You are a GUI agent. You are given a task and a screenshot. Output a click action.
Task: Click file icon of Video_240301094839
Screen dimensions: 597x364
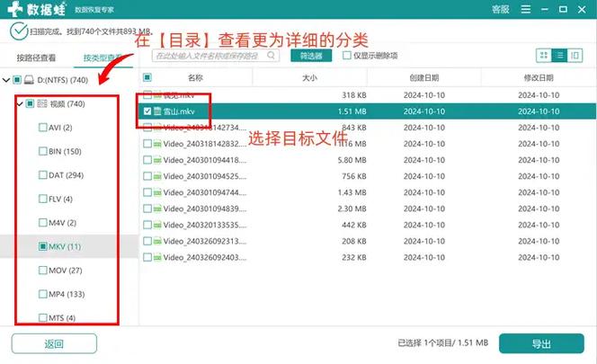click(157, 209)
